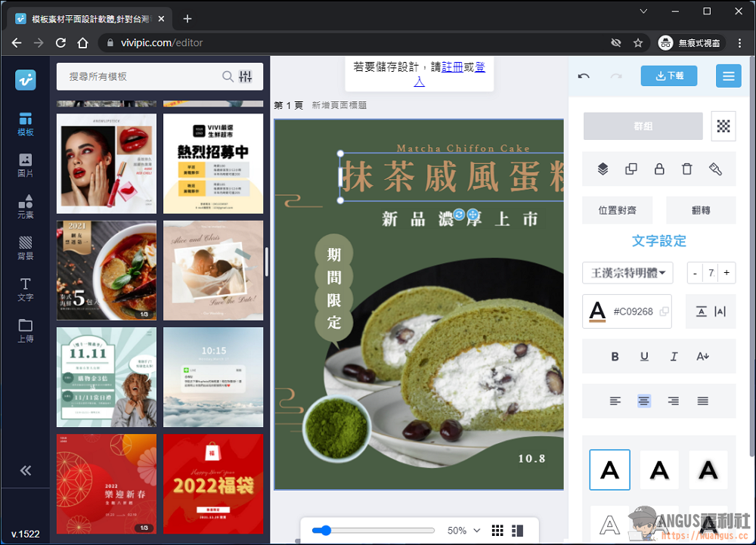
Task: Copy the color hex code icon
Action: tap(664, 311)
